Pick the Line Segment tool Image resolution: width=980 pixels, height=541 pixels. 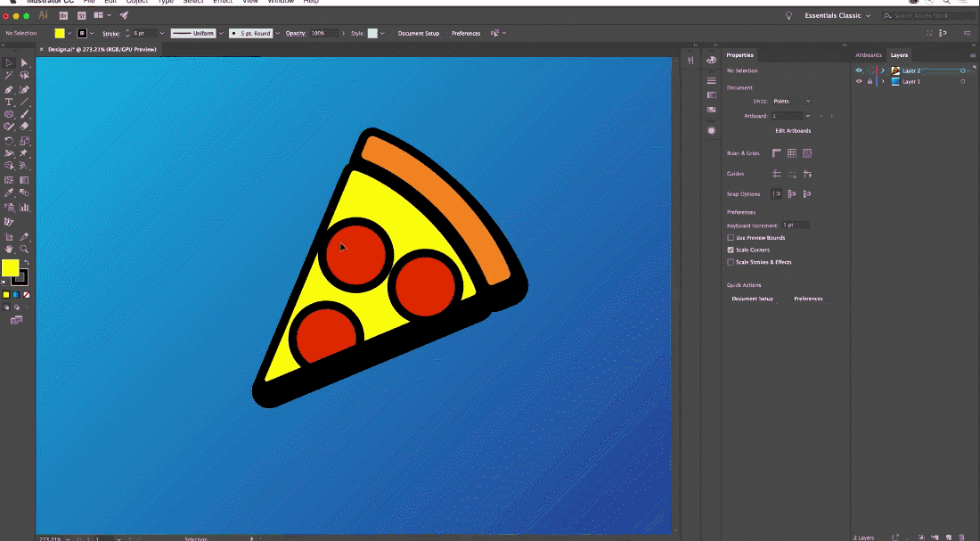coord(24,102)
